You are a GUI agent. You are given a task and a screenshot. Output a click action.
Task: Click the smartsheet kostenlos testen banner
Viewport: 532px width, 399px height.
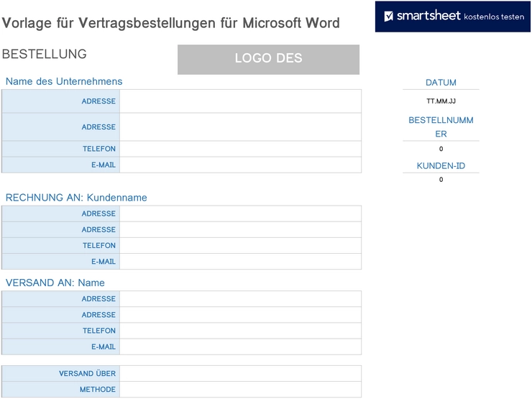point(453,17)
